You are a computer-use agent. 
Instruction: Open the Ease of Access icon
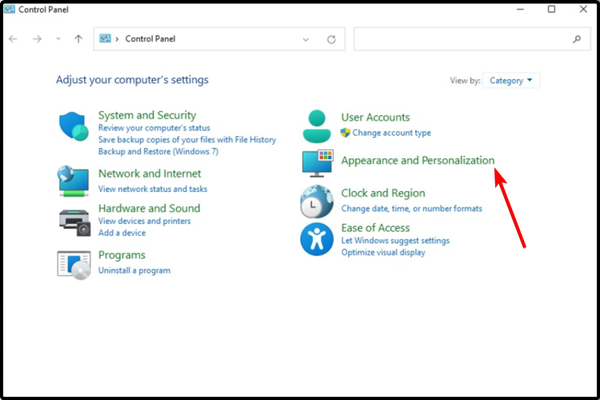(318, 239)
